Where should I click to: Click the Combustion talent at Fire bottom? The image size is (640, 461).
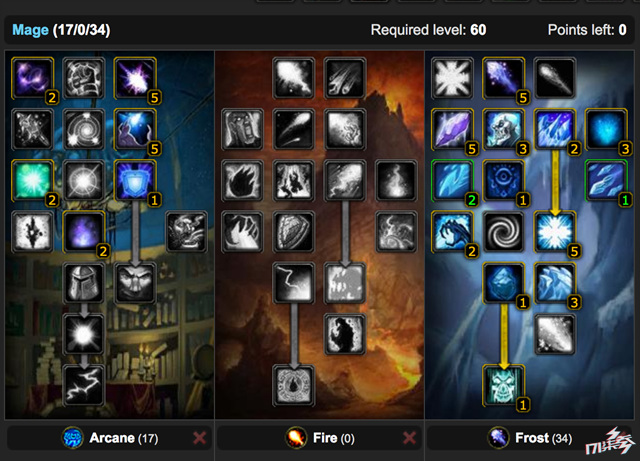pyautogui.click(x=293, y=385)
